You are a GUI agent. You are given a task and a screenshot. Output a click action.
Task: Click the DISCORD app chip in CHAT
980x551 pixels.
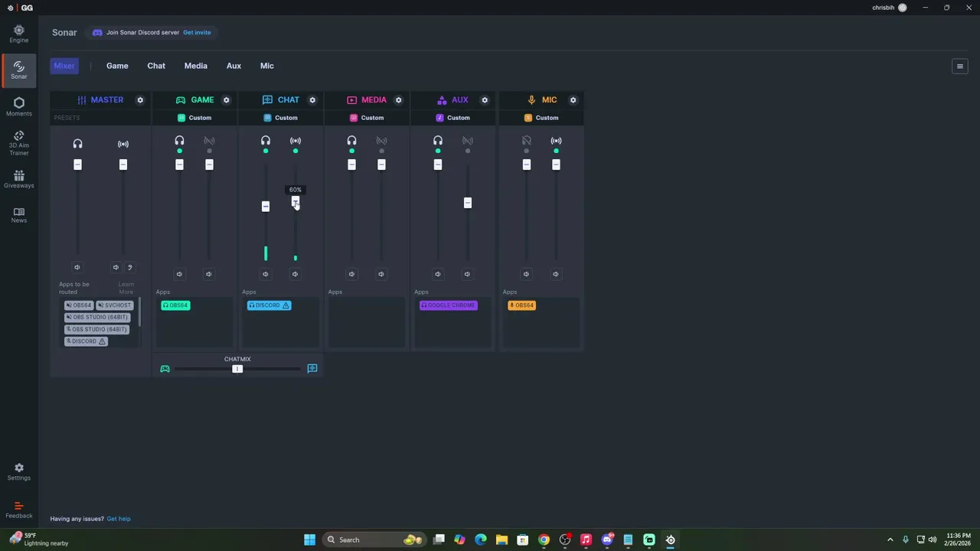[269, 305]
